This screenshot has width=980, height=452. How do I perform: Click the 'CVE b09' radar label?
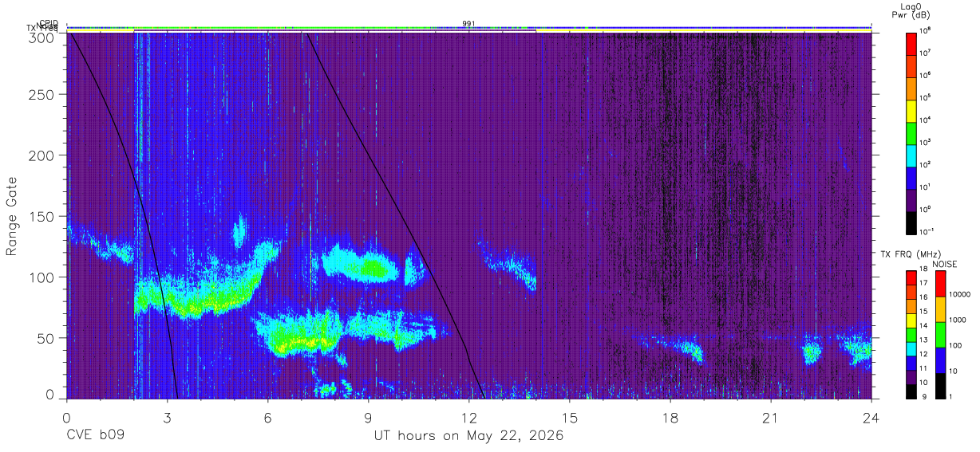pyautogui.click(x=95, y=436)
